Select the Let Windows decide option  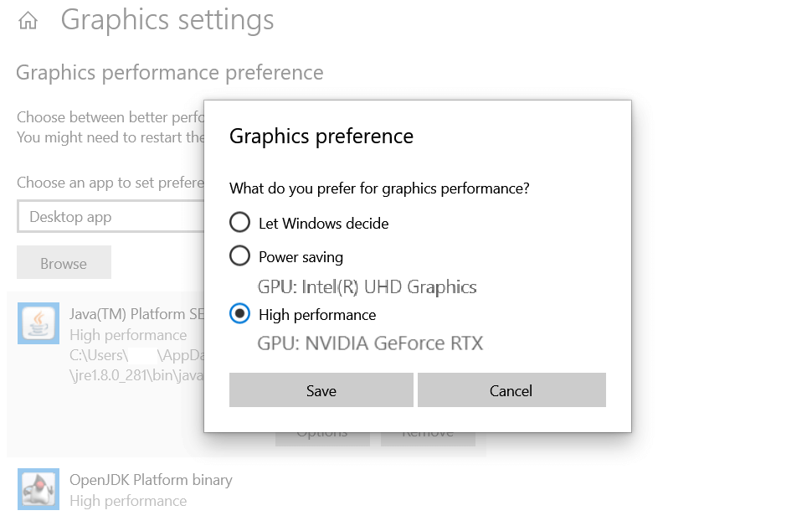coord(240,223)
